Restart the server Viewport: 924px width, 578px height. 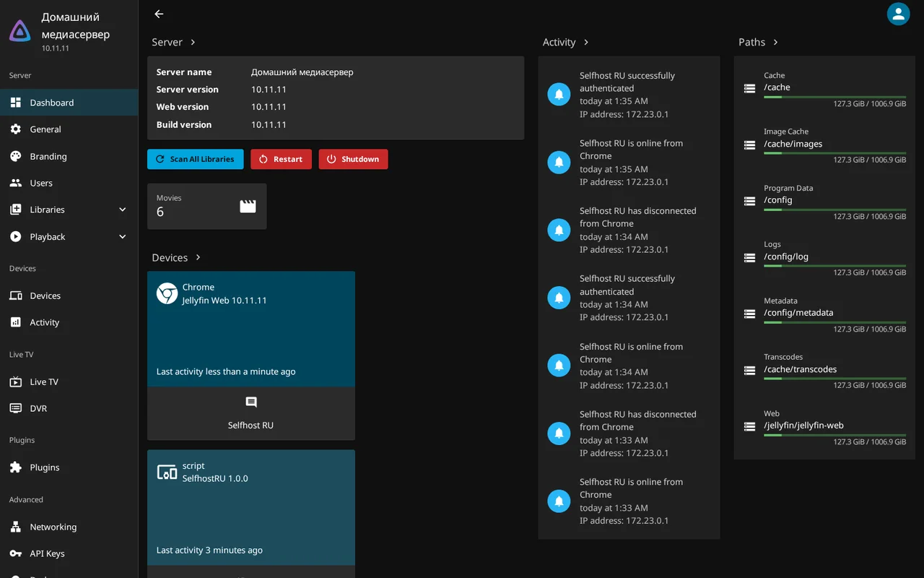[x=281, y=159]
